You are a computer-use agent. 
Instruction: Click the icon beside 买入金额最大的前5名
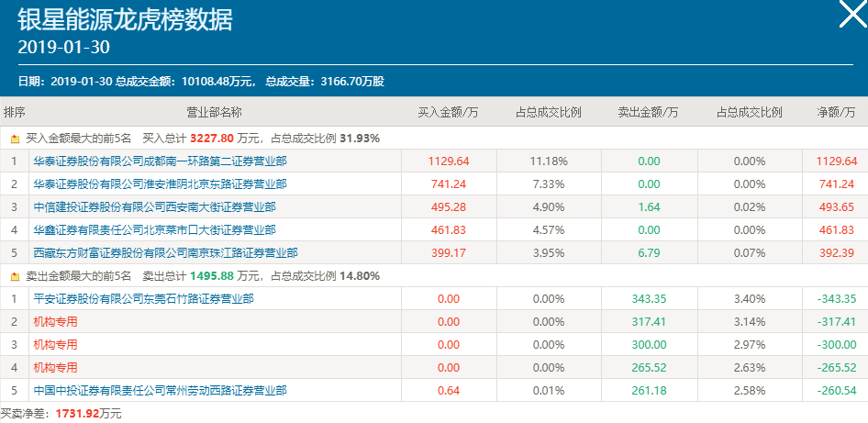pyautogui.click(x=15, y=139)
